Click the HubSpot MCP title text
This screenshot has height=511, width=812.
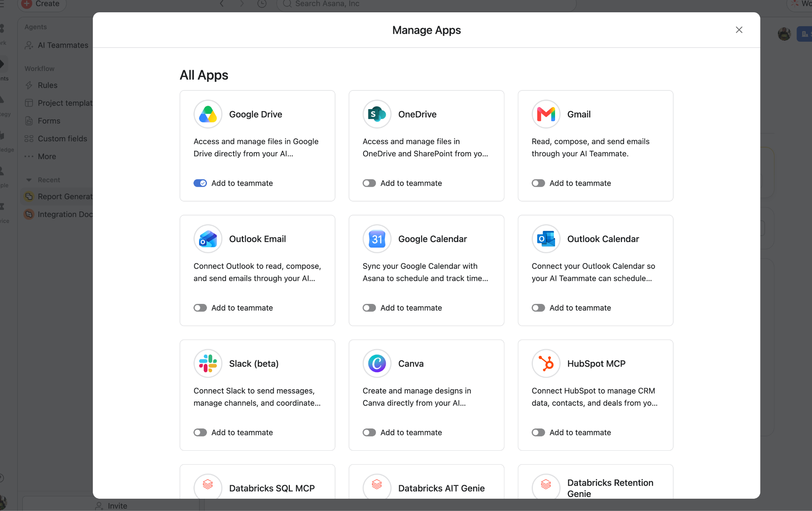click(x=596, y=363)
